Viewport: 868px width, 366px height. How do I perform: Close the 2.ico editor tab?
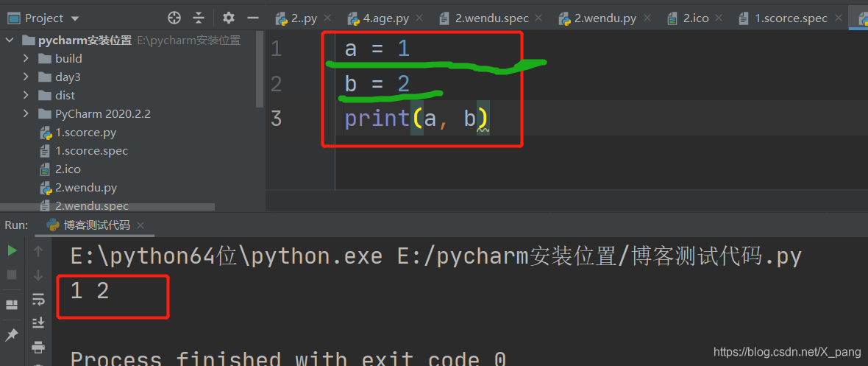pyautogui.click(x=719, y=18)
